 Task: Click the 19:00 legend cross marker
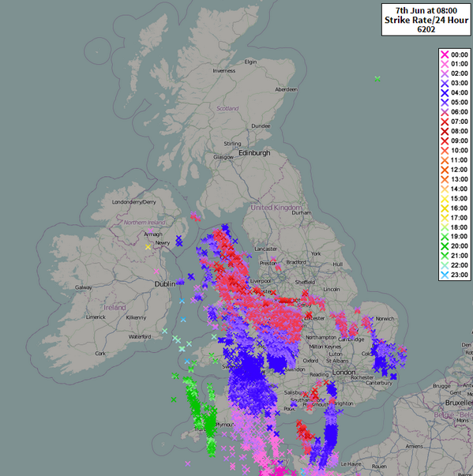445,237
